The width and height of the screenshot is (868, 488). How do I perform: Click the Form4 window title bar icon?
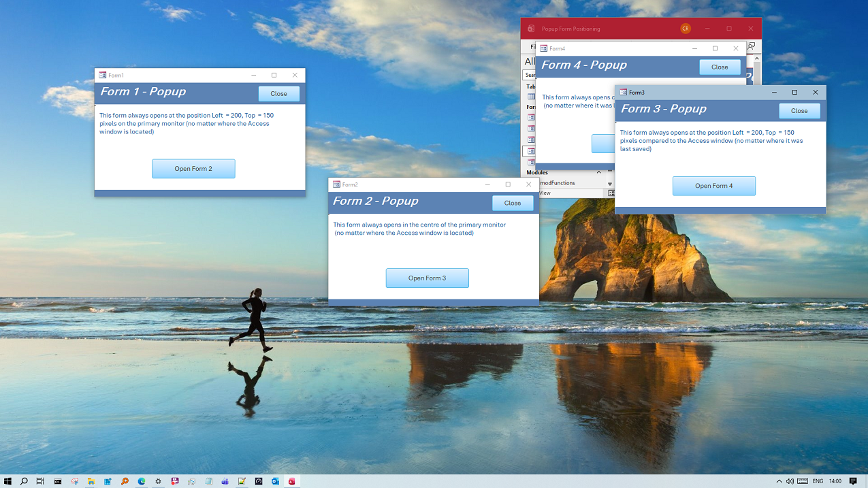click(544, 48)
